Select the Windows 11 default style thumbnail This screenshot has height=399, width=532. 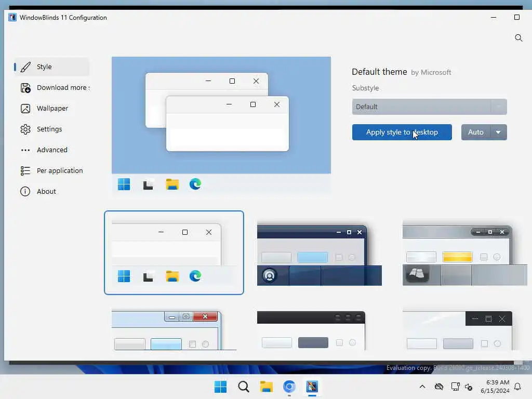point(174,253)
